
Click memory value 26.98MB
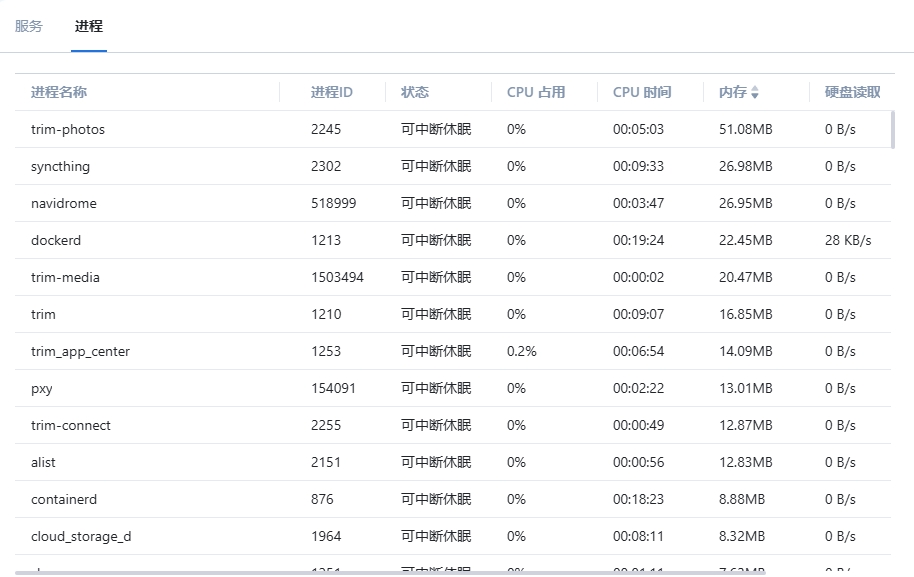click(746, 166)
